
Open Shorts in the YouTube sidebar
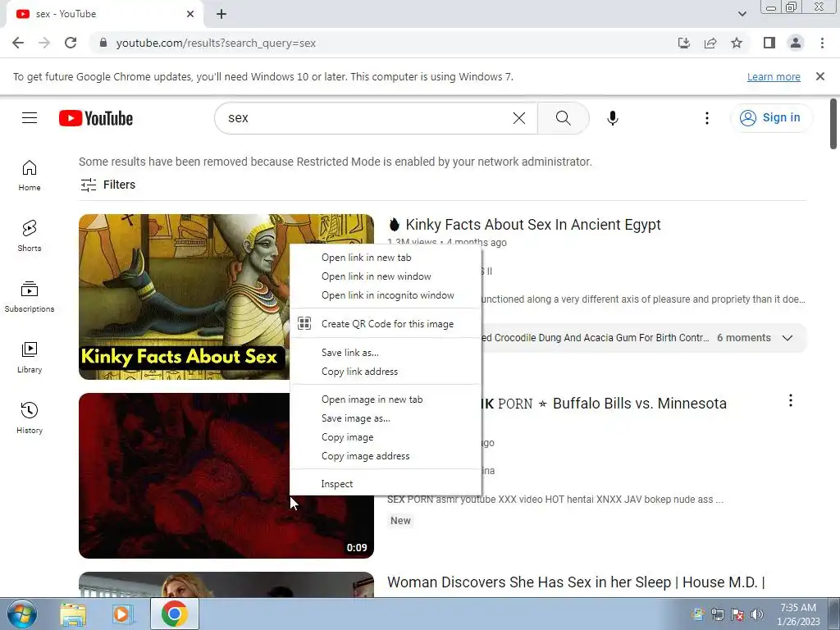[x=30, y=235]
